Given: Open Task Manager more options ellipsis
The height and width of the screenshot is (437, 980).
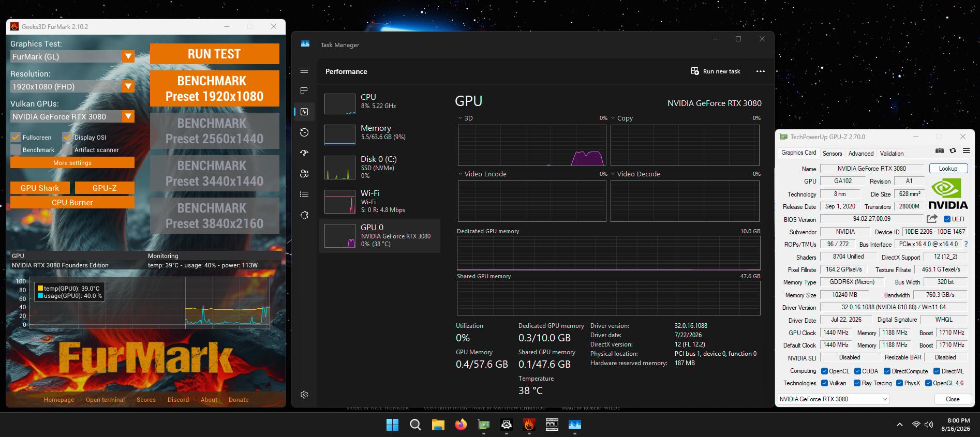Looking at the screenshot, I should pyautogui.click(x=760, y=71).
